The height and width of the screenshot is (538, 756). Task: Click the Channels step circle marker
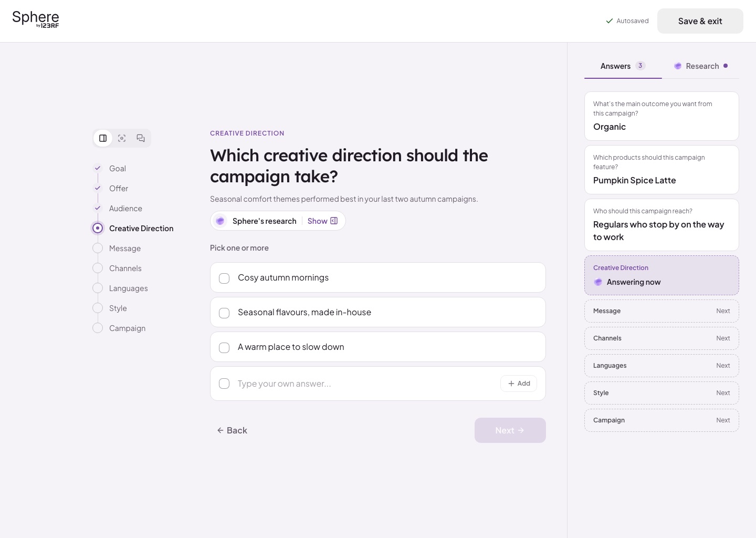(98, 268)
